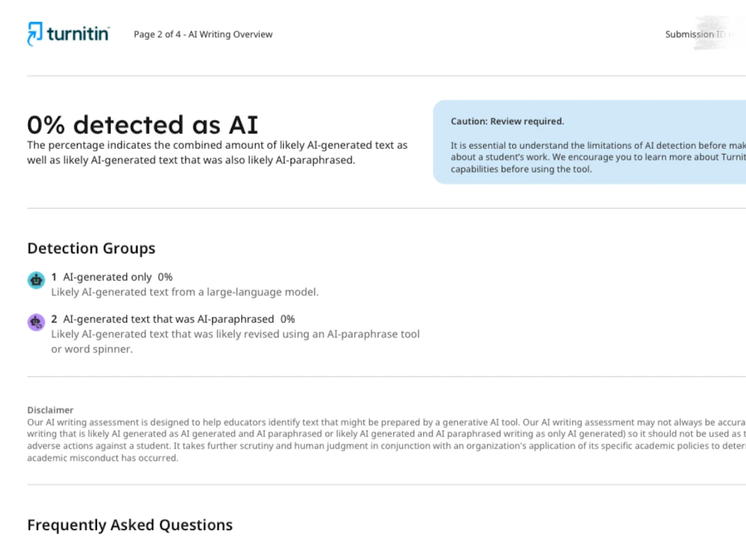Click the word spinner description text

click(x=235, y=342)
